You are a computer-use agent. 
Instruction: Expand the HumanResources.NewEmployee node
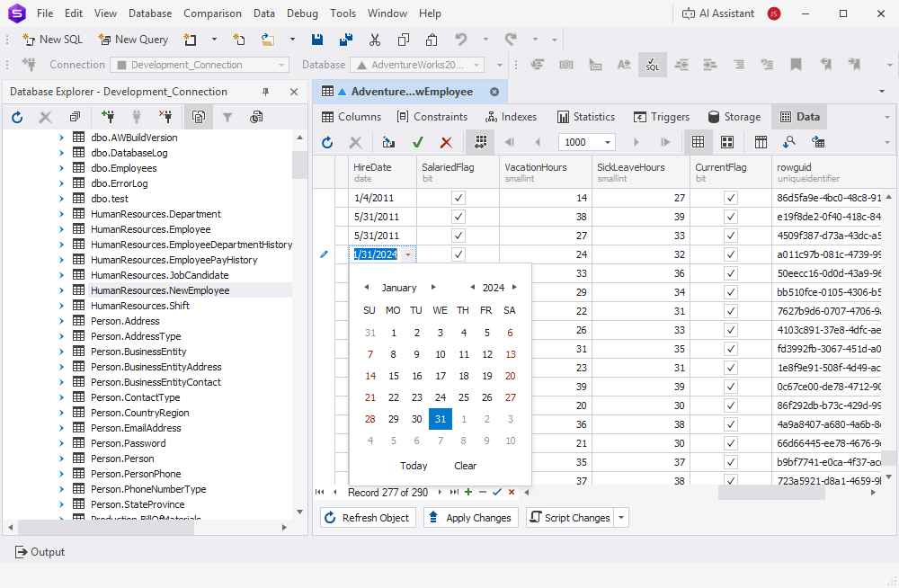(x=61, y=290)
